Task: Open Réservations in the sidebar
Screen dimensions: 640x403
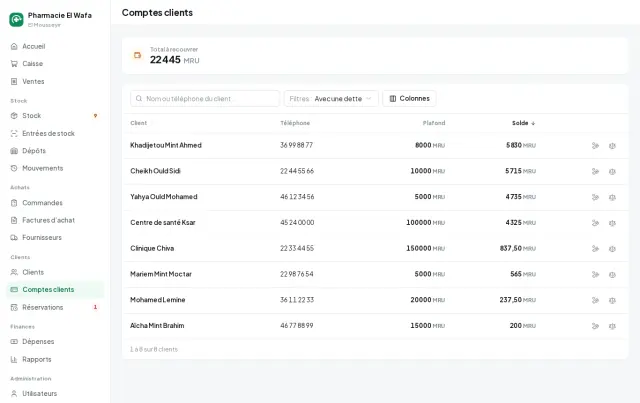Action: [55, 307]
